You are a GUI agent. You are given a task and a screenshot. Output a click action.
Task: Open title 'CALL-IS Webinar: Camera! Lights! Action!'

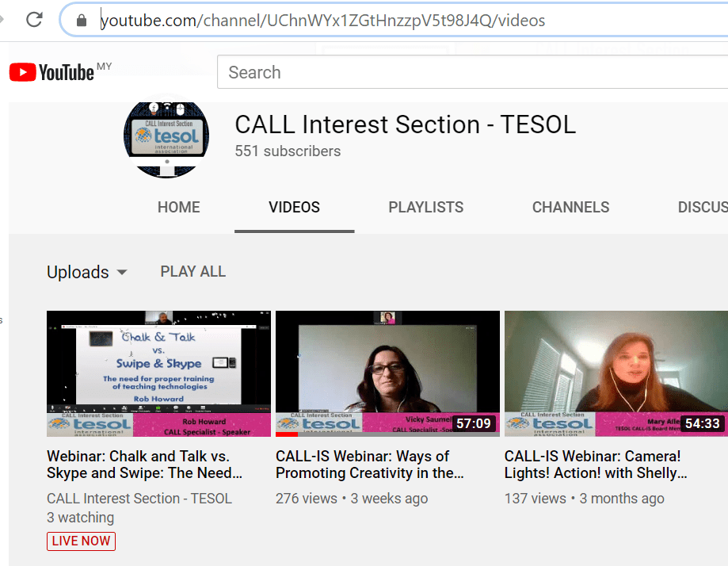596,465
